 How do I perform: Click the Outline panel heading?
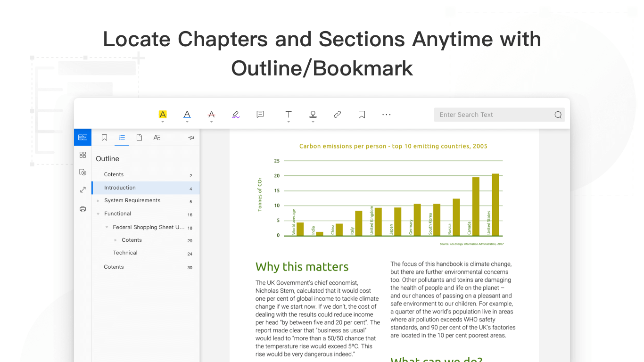(107, 159)
